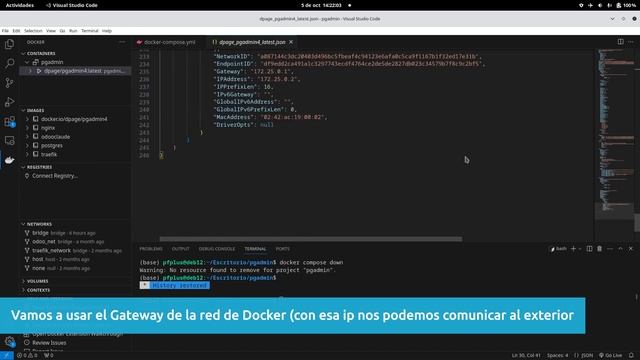Screen dimensions: 640x360
Task: Click Spaces: 4 indentation setting
Action: click(558, 356)
